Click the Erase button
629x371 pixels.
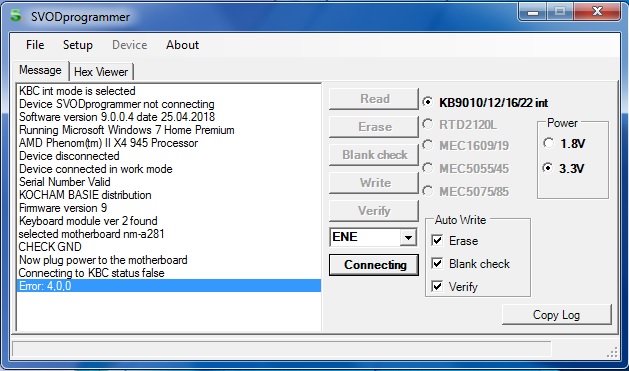point(374,127)
